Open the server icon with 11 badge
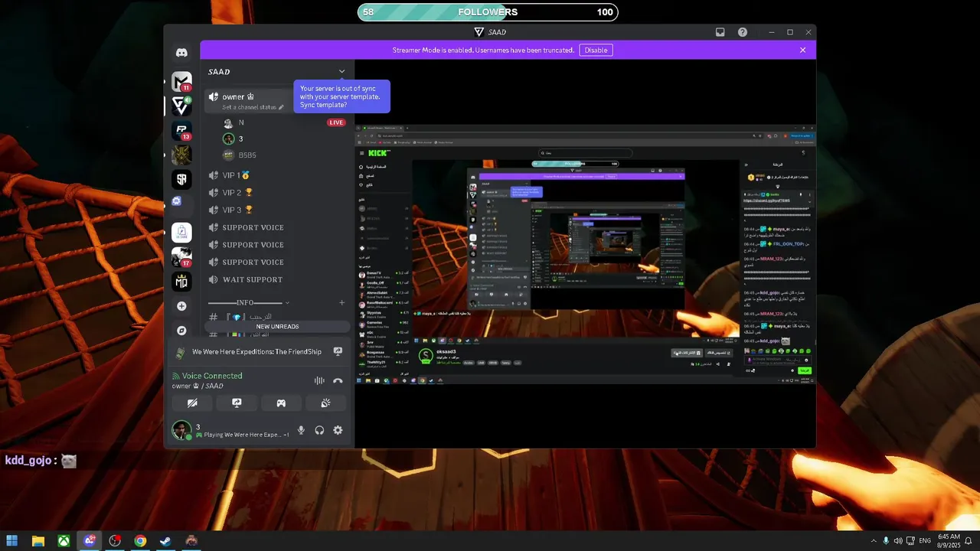This screenshot has width=980, height=551. coord(181,81)
